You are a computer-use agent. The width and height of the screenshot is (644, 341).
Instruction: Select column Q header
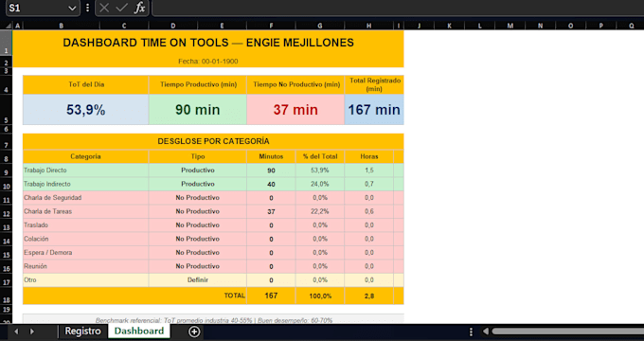click(632, 26)
